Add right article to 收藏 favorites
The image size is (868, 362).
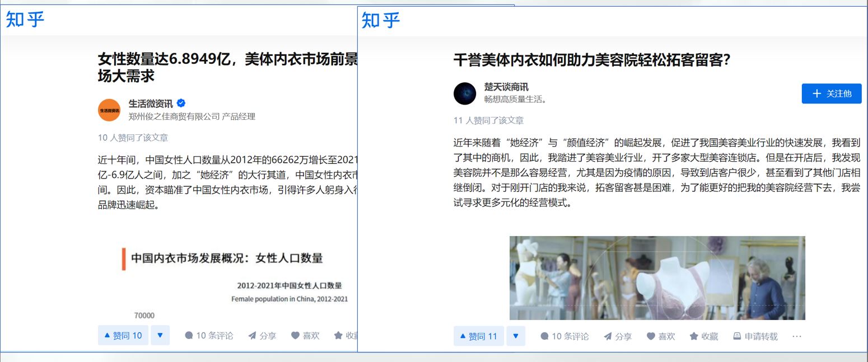pos(704,336)
